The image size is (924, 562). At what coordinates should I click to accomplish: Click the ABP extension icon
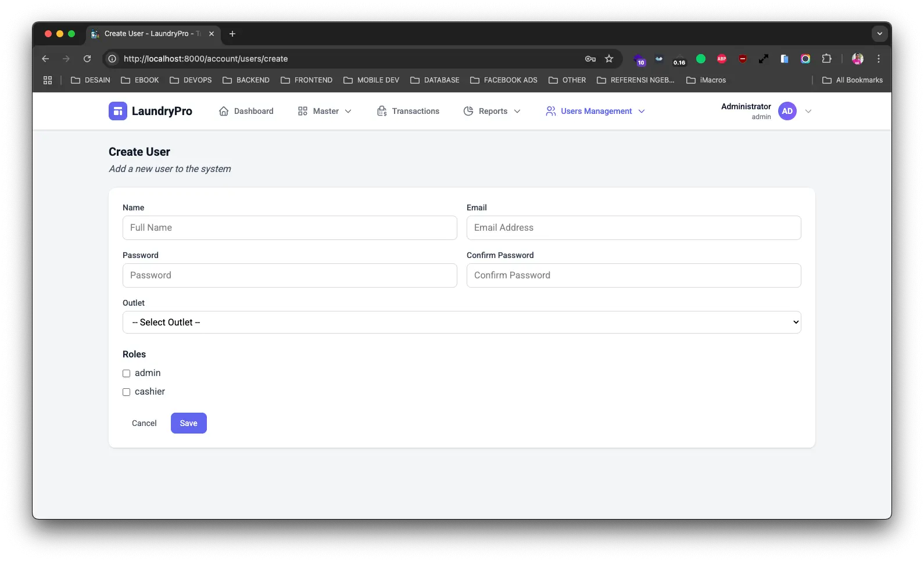[x=722, y=59]
